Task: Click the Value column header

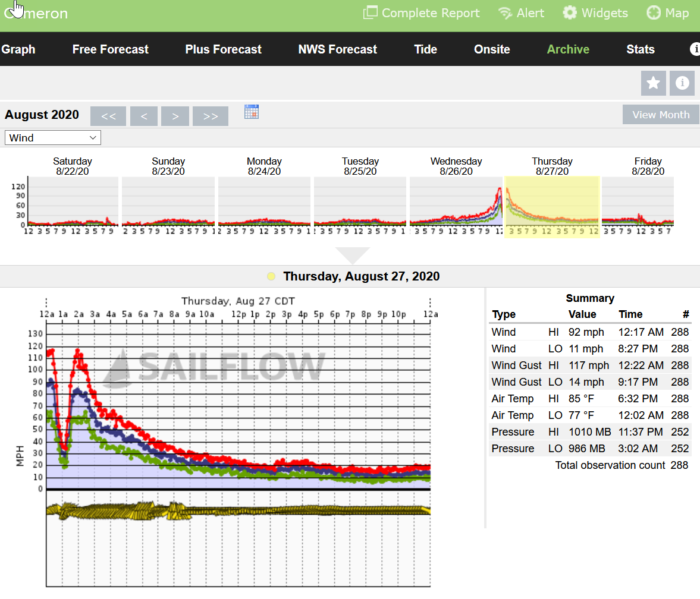Action: (x=582, y=314)
